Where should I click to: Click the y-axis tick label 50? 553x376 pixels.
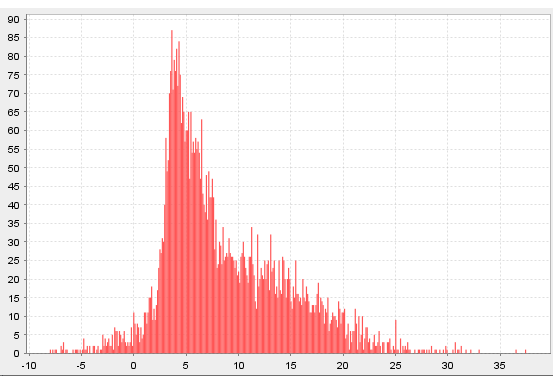pos(13,168)
